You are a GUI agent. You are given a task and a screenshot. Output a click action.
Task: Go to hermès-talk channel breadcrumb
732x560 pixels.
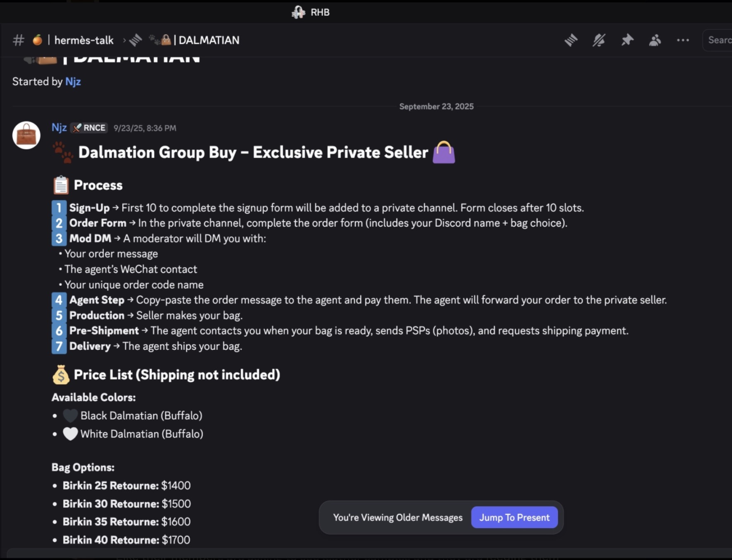click(x=84, y=40)
